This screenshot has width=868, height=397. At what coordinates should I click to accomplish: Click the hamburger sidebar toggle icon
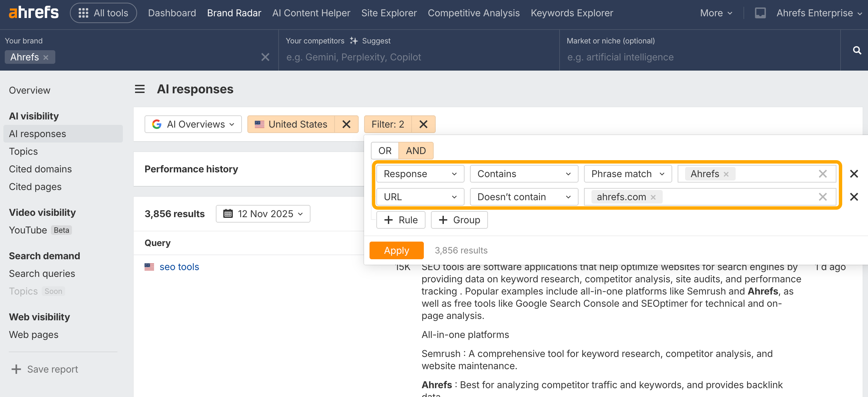[x=140, y=89]
